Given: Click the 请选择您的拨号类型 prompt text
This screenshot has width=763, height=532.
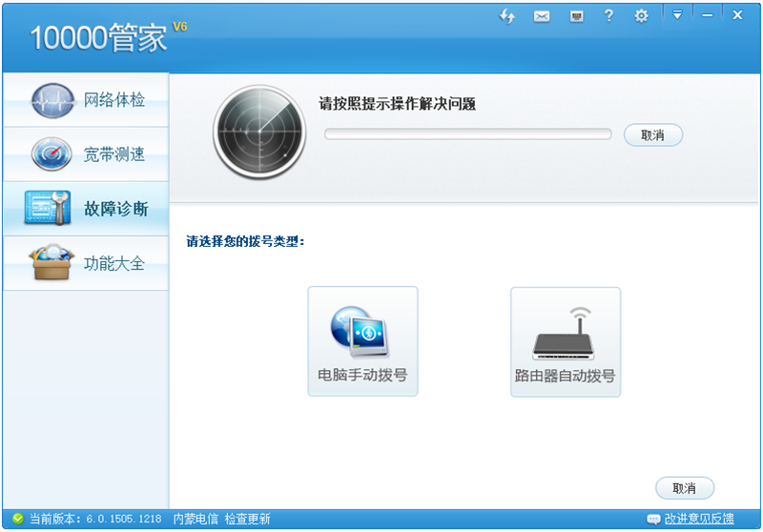Looking at the screenshot, I should coord(245,241).
